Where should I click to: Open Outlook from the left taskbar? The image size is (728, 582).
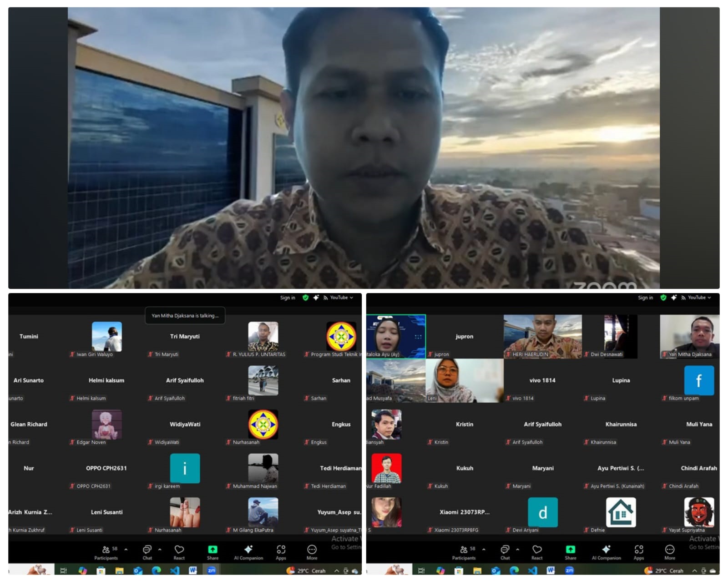pyautogui.click(x=138, y=570)
